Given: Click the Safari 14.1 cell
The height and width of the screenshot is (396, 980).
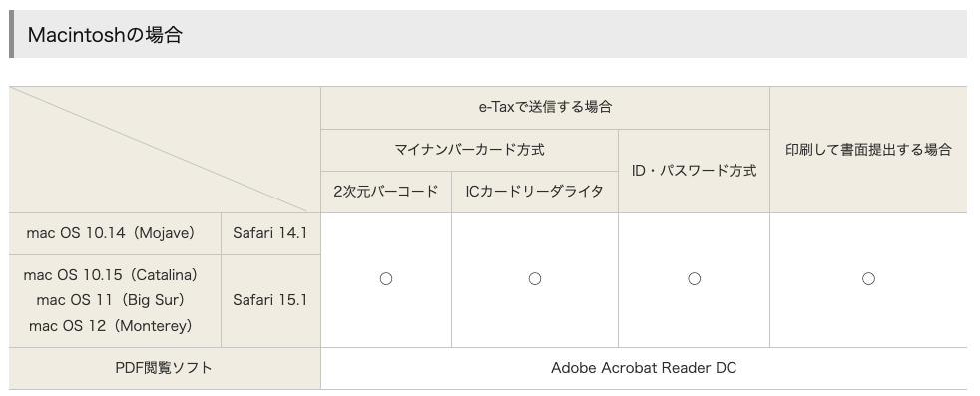Looking at the screenshot, I should tap(270, 233).
